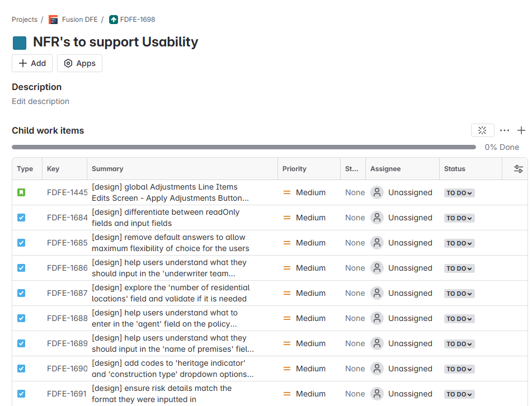The height and width of the screenshot is (406, 532).
Task: Open the FDFE-1688 issue key link
Action: point(67,318)
